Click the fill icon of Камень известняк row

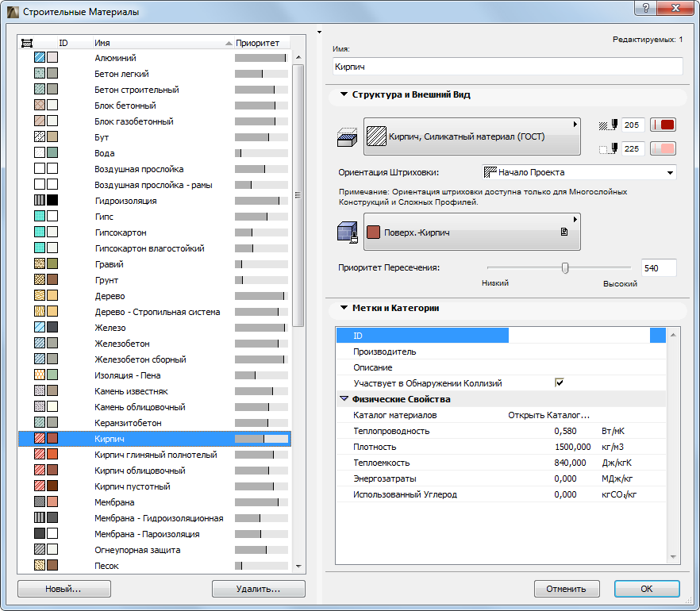(x=40, y=390)
